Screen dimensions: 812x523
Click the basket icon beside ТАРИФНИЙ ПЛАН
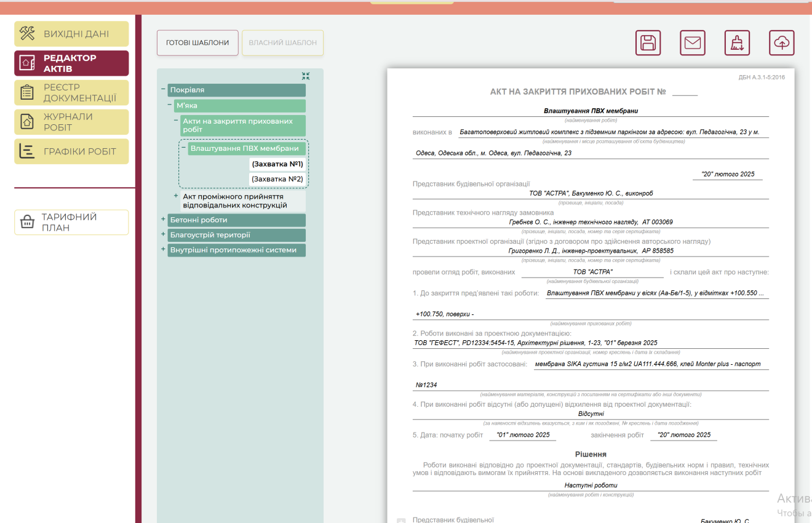tap(27, 222)
